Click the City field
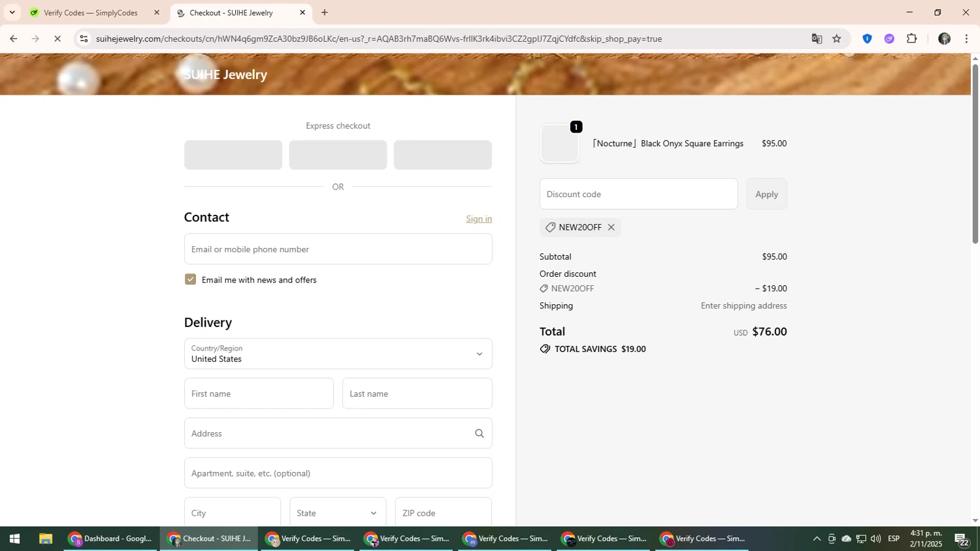 point(233,512)
